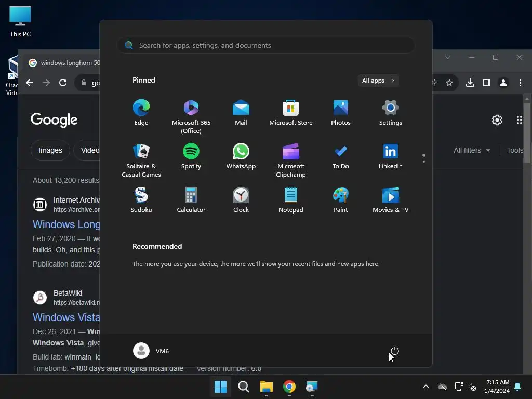Screen dimensions: 532x399
Task: Open the 'Windows Vista' BetaWiki result
Action: click(x=66, y=317)
